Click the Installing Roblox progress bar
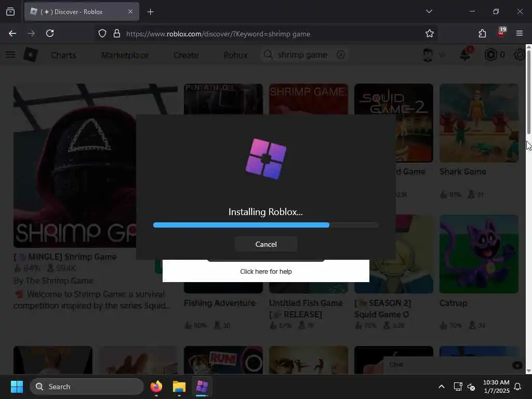The height and width of the screenshot is (399, 532). [265, 225]
